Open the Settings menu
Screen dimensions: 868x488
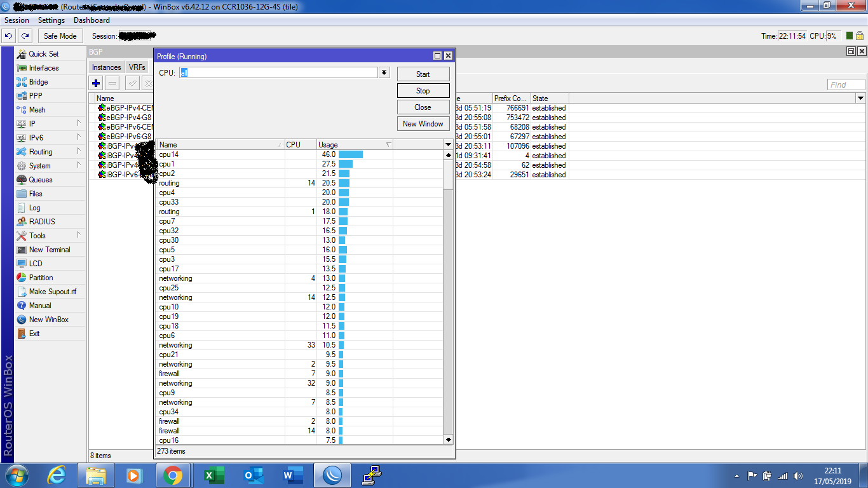51,20
